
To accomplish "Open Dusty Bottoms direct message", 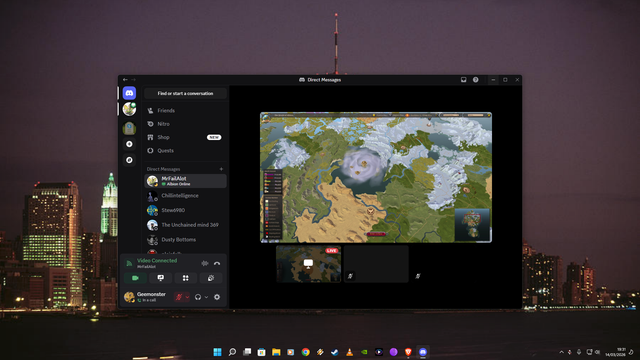I will coord(186,240).
